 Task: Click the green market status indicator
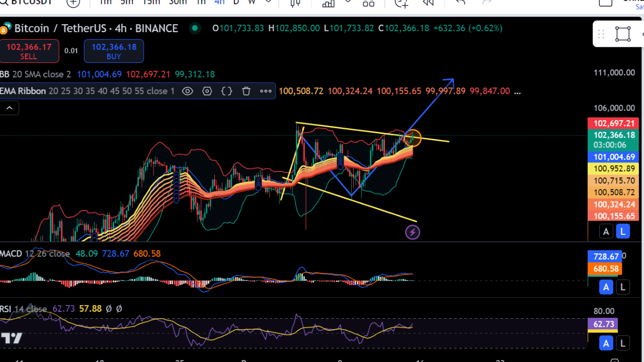pyautogui.click(x=195, y=28)
